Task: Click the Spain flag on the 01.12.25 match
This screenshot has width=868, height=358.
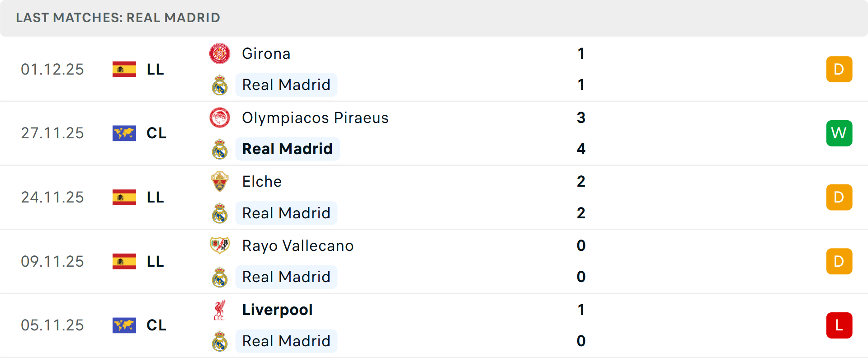Action: [x=124, y=69]
